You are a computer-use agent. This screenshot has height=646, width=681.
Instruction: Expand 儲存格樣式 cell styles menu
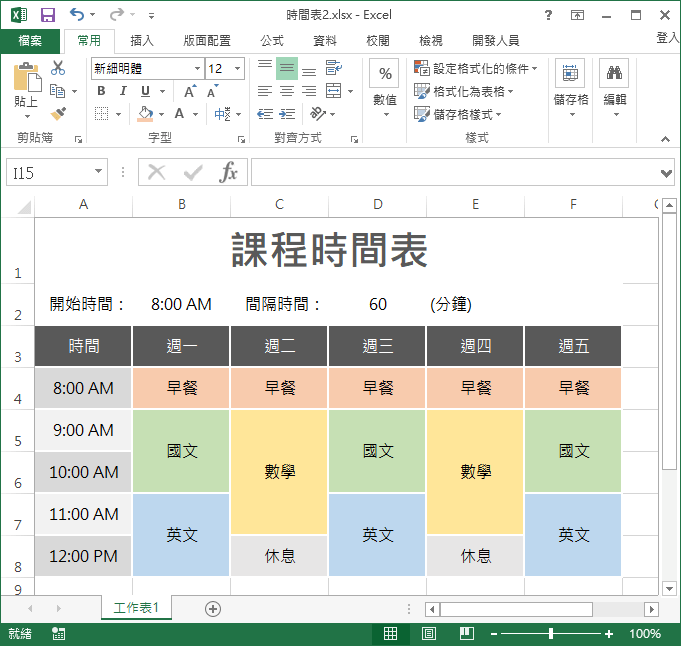[x=457, y=114]
